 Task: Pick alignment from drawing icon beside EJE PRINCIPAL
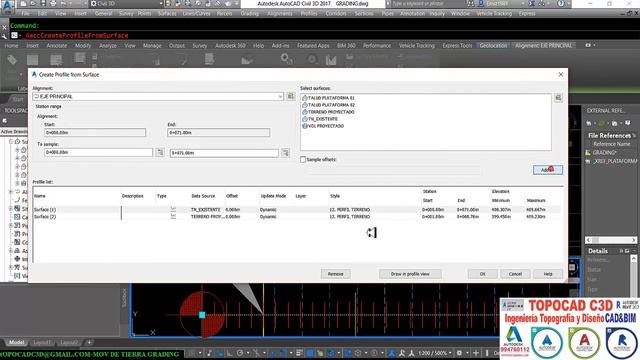(291, 96)
